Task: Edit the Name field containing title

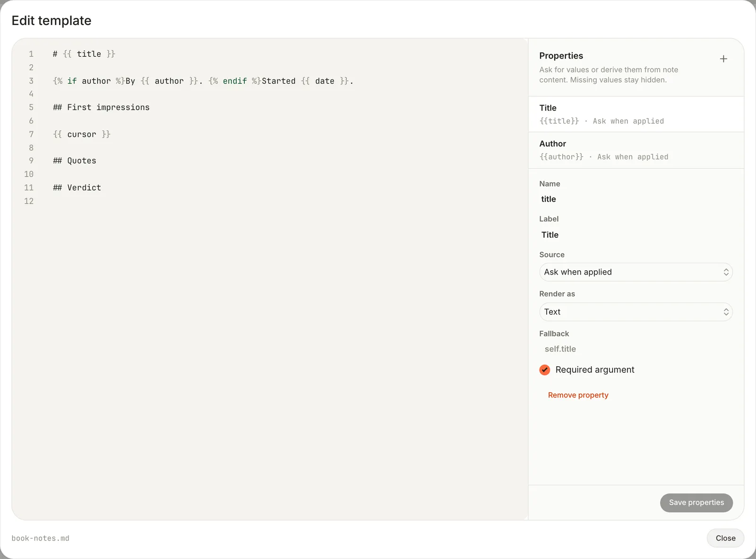Action: pos(636,199)
